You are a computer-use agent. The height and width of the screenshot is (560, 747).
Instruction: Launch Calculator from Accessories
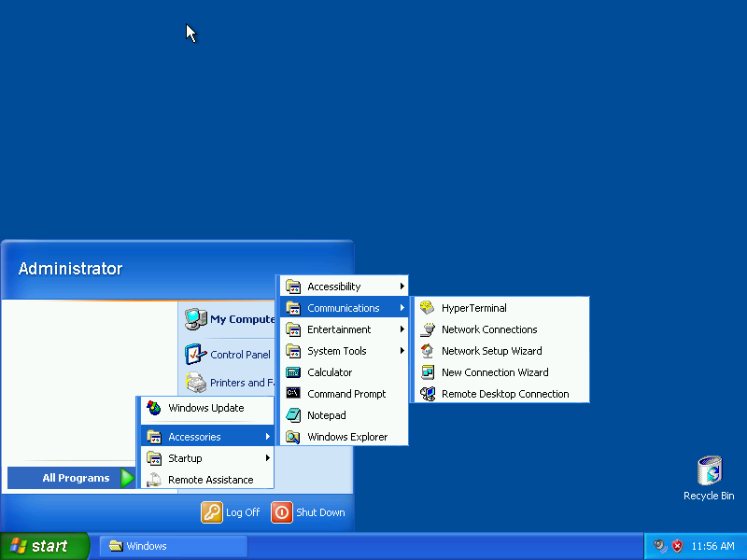(x=344, y=372)
